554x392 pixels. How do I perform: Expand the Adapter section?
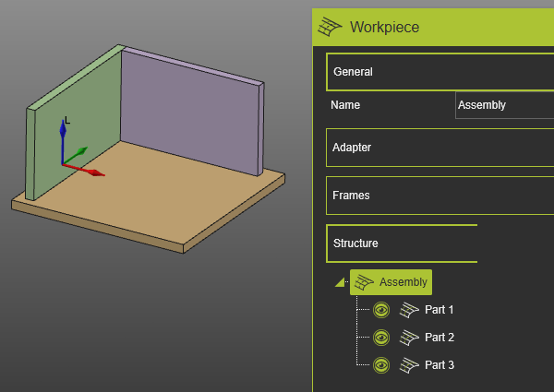[x=440, y=148]
